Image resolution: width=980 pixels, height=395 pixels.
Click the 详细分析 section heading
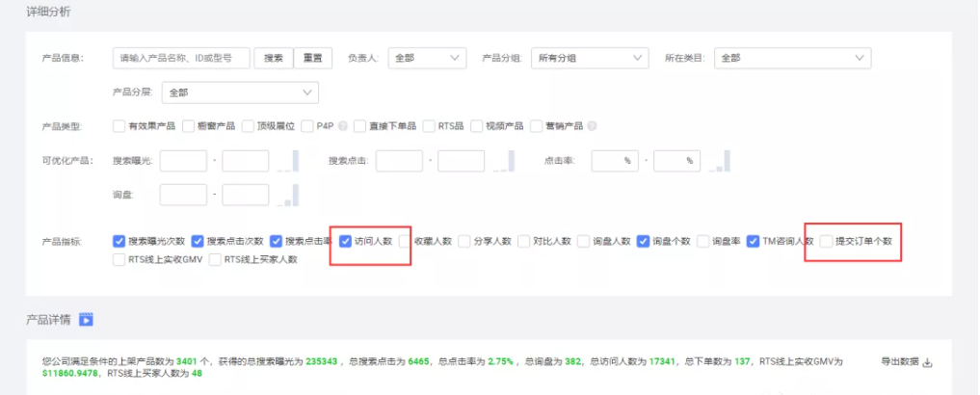(47, 12)
